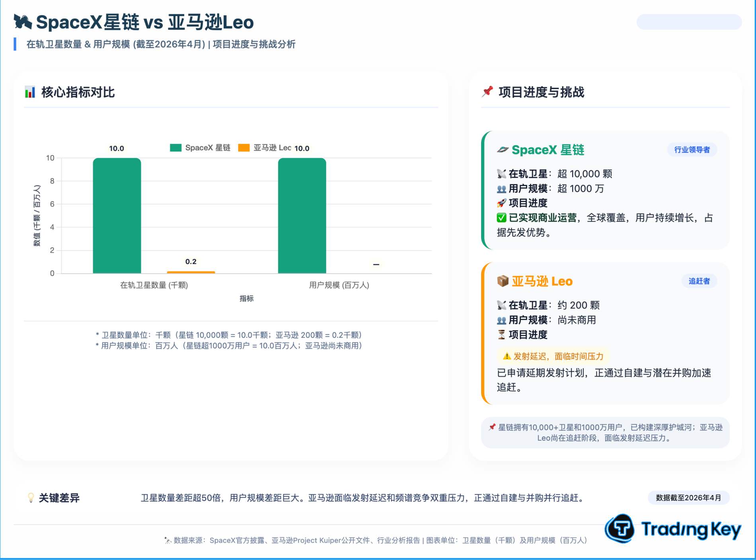Click the lightbulb icon next to 关键差异
Image resolution: width=756 pixels, height=560 pixels.
(x=31, y=498)
